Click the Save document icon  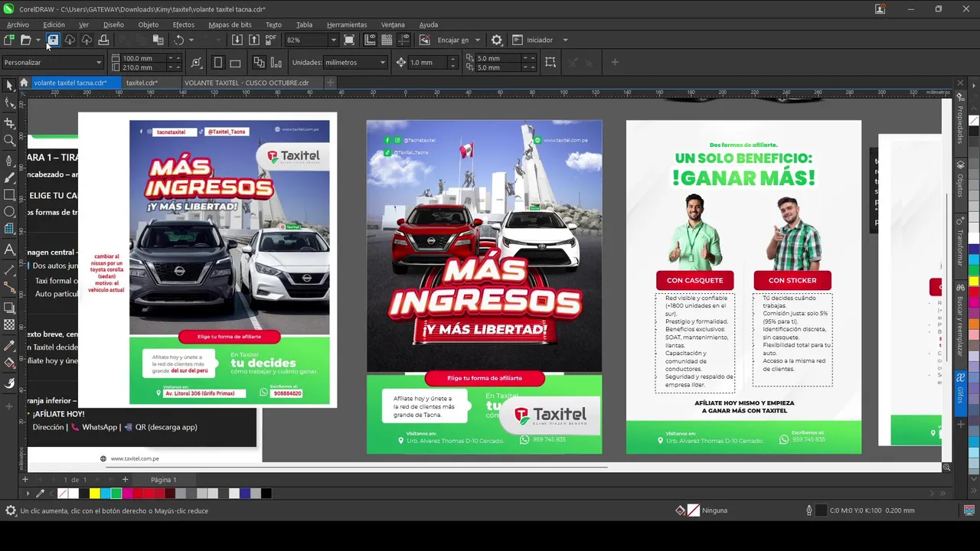pyautogui.click(x=53, y=40)
